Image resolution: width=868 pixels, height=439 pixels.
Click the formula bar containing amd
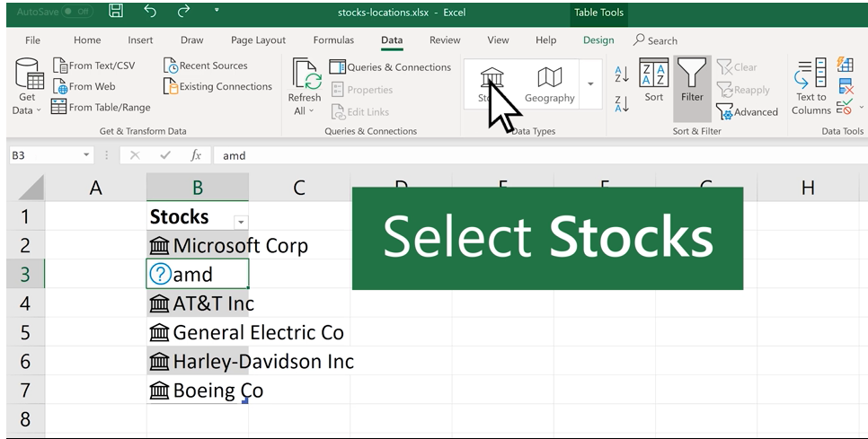[x=540, y=155]
